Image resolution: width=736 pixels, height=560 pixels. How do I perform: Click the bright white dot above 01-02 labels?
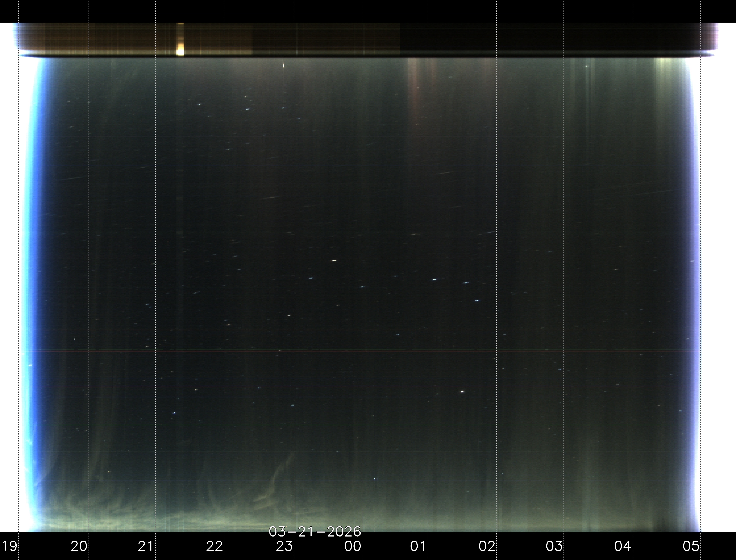462,392
